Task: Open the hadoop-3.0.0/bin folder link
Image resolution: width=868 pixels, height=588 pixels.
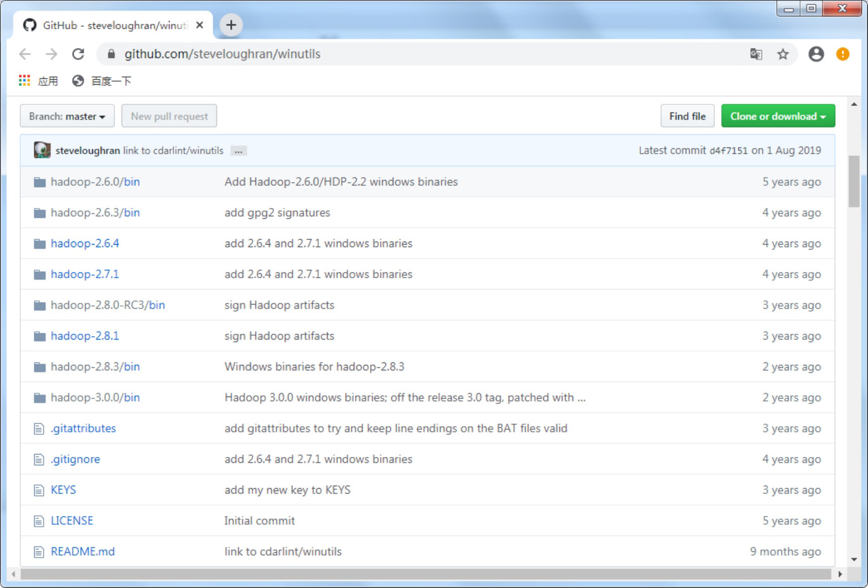Action: 96,398
